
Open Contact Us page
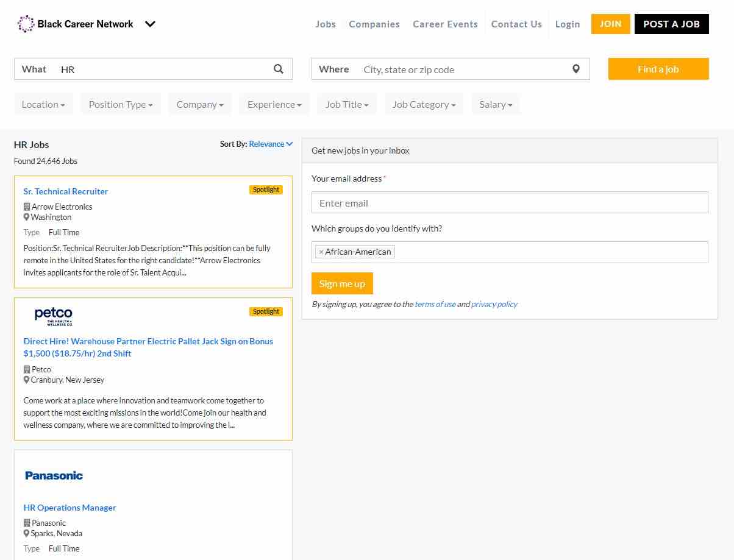click(516, 24)
